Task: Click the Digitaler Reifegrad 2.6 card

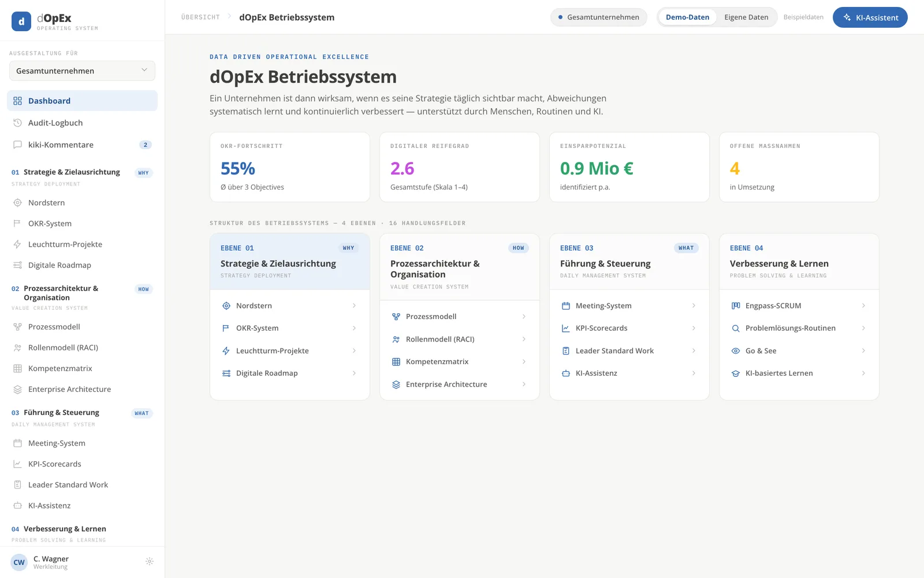Action: [460, 167]
